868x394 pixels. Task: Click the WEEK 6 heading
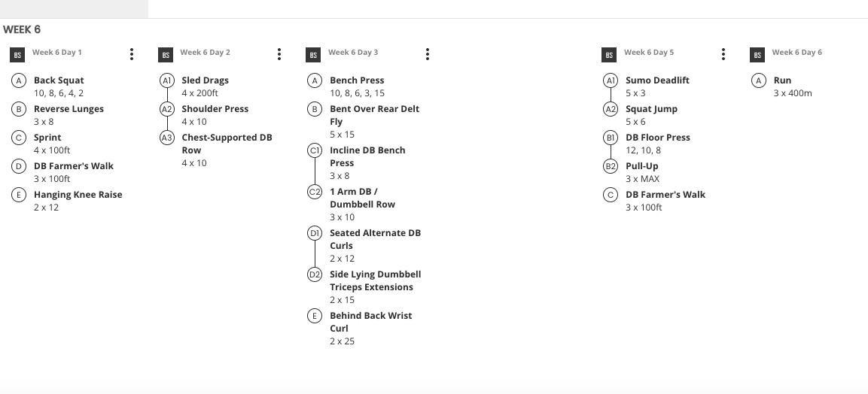(x=22, y=29)
